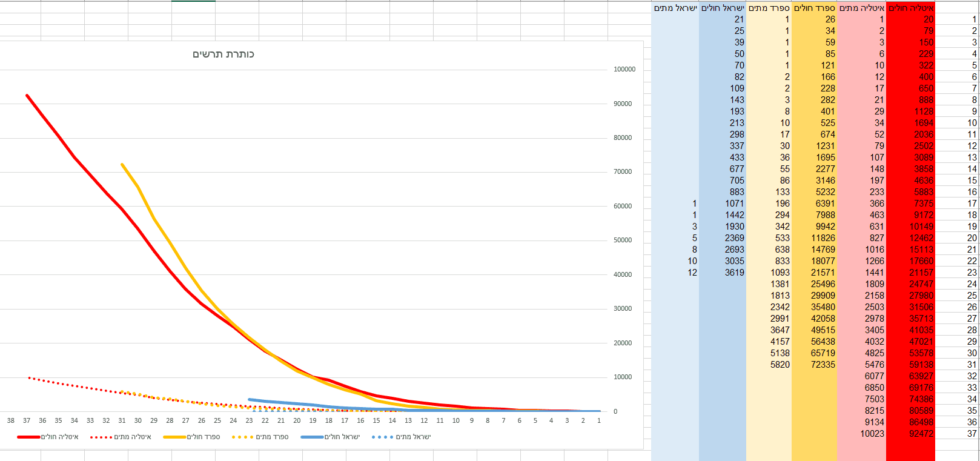Select the cell containing 1071
The image size is (980, 461).
[x=723, y=204]
